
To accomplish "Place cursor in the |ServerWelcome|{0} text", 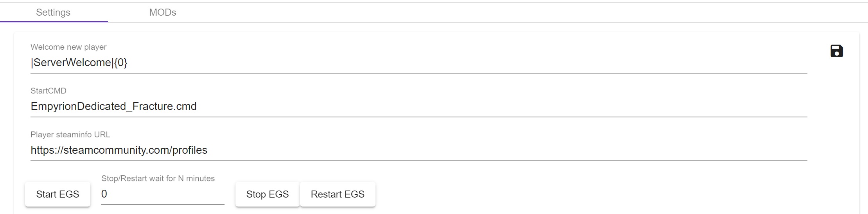I will click(79, 63).
